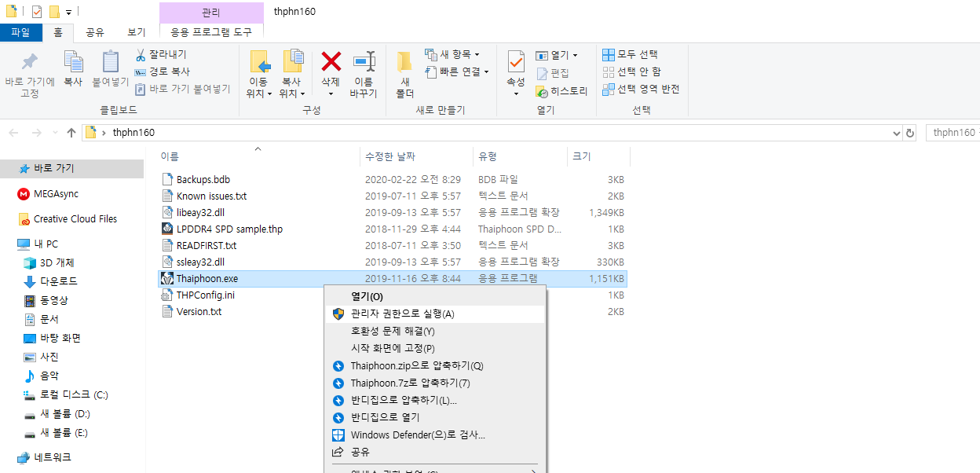Choose Pin to Start (시작 화면에 고정)
This screenshot has height=473, width=980.
435,348
